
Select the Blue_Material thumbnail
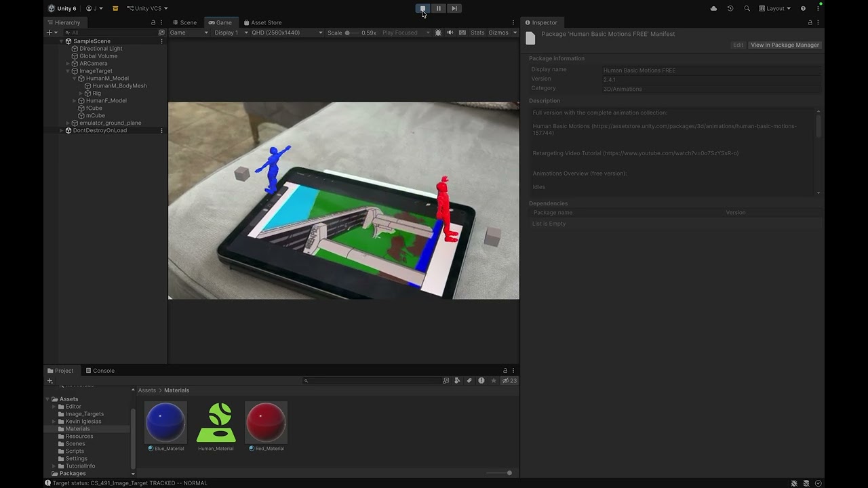tap(165, 422)
